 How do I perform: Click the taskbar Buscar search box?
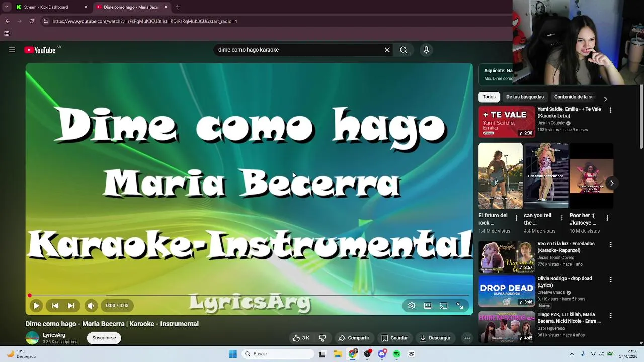click(x=278, y=354)
